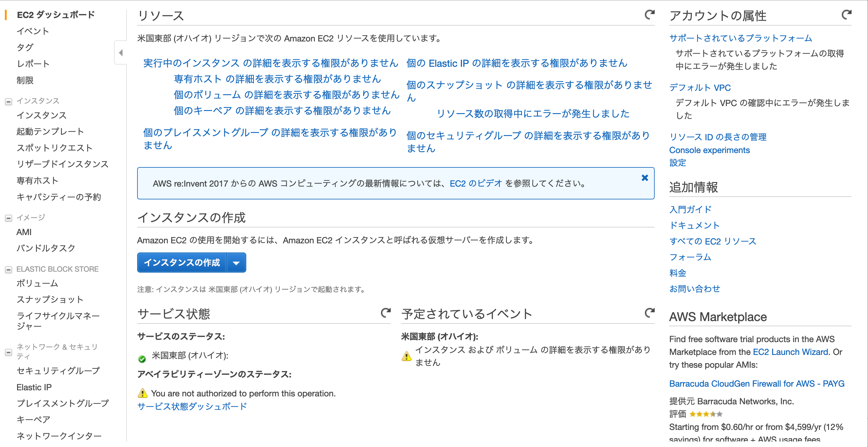Open バンドルタスク in sidebar
The height and width of the screenshot is (447, 868).
click(46, 248)
